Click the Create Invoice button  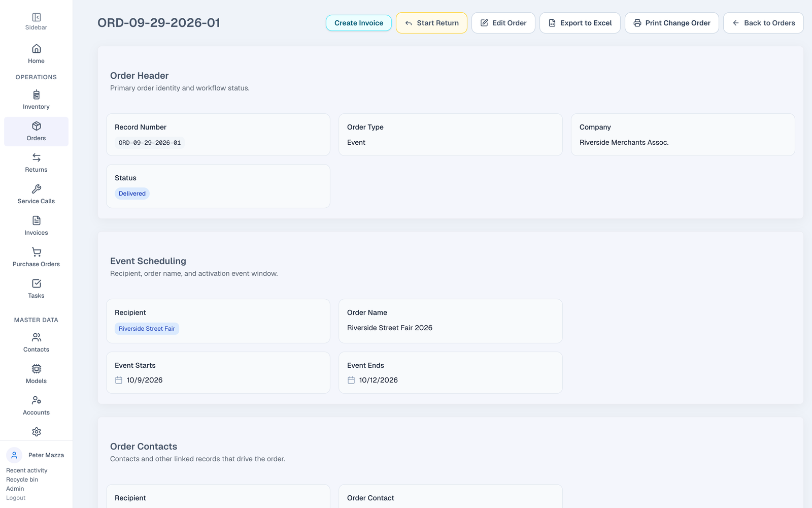tap(359, 23)
